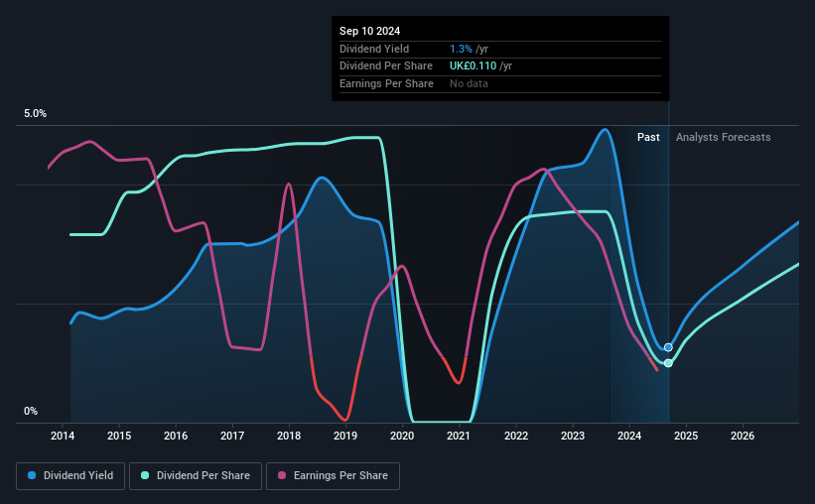Click the blue Dividend Yield legend dot
The height and width of the screenshot is (504, 815).
(32, 475)
